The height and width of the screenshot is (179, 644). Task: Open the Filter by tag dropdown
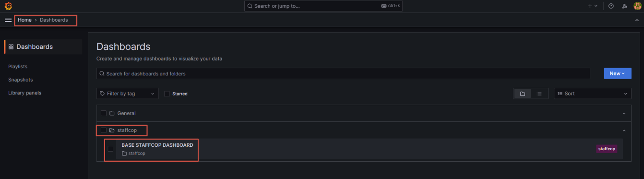(127, 94)
